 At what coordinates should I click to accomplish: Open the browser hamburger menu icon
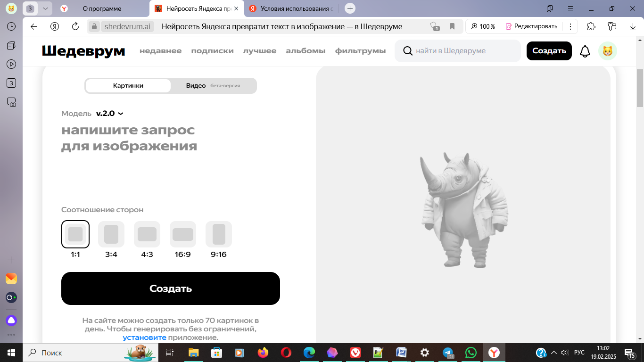570,8
